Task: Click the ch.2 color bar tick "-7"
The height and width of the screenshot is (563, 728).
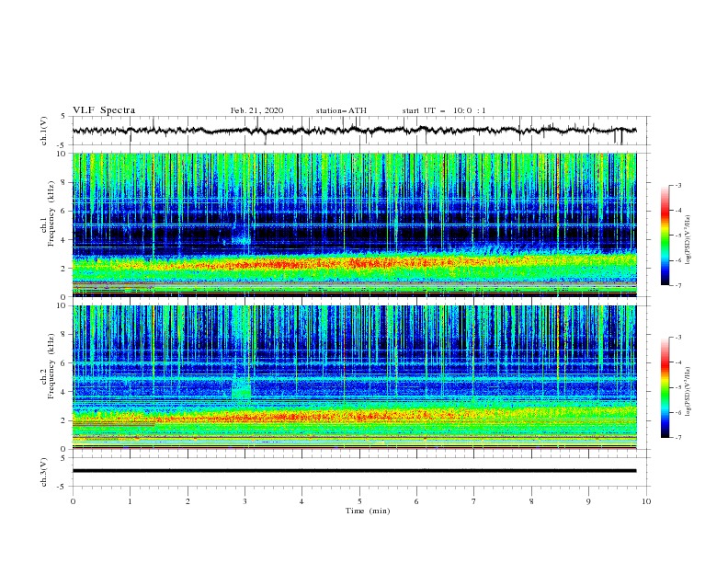Action: (x=677, y=437)
